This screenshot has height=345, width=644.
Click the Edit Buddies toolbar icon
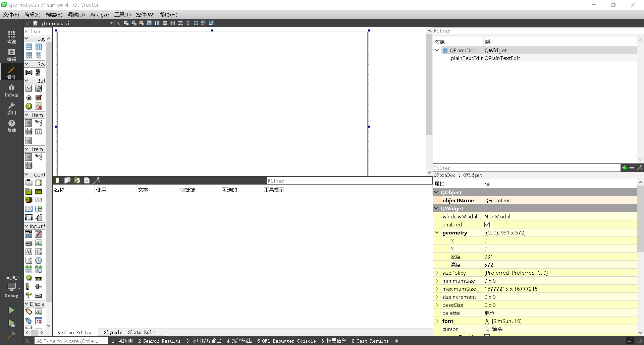141,23
